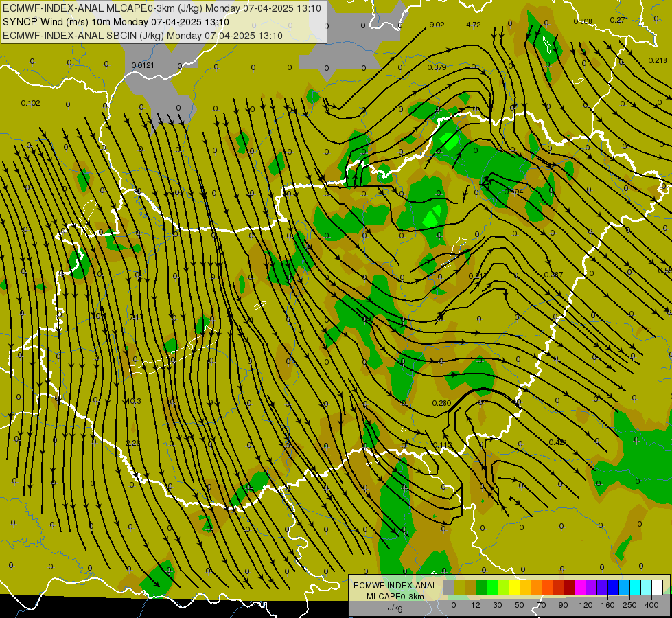The height and width of the screenshot is (618, 672).
Task: Click the cyan swatch after 250
Action: coord(636,588)
